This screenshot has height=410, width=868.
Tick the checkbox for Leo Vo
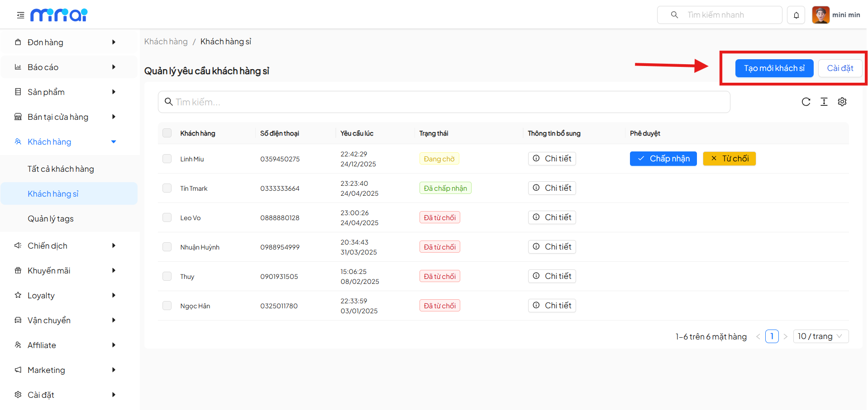(167, 217)
